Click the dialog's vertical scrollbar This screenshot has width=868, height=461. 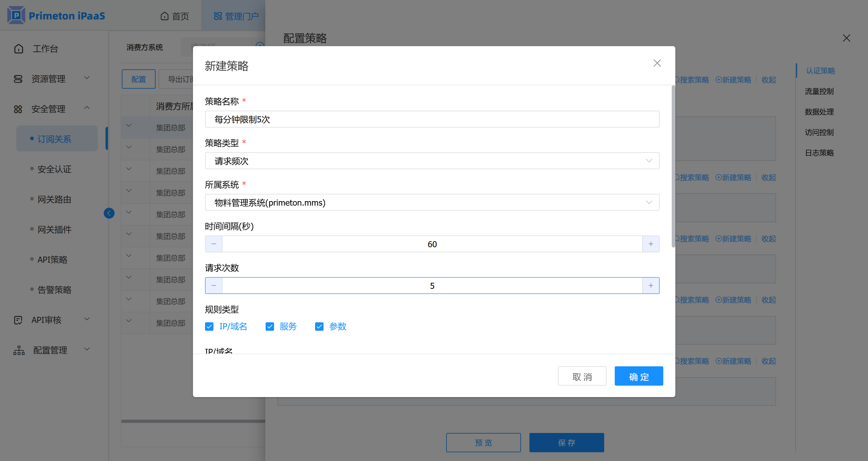tap(673, 167)
